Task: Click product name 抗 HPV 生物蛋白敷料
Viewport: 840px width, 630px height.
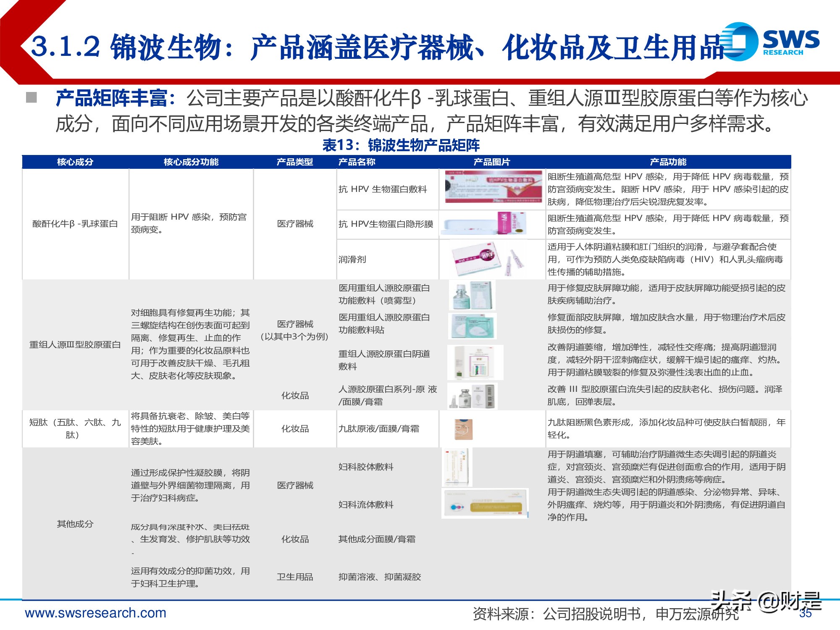Action: tap(383, 189)
